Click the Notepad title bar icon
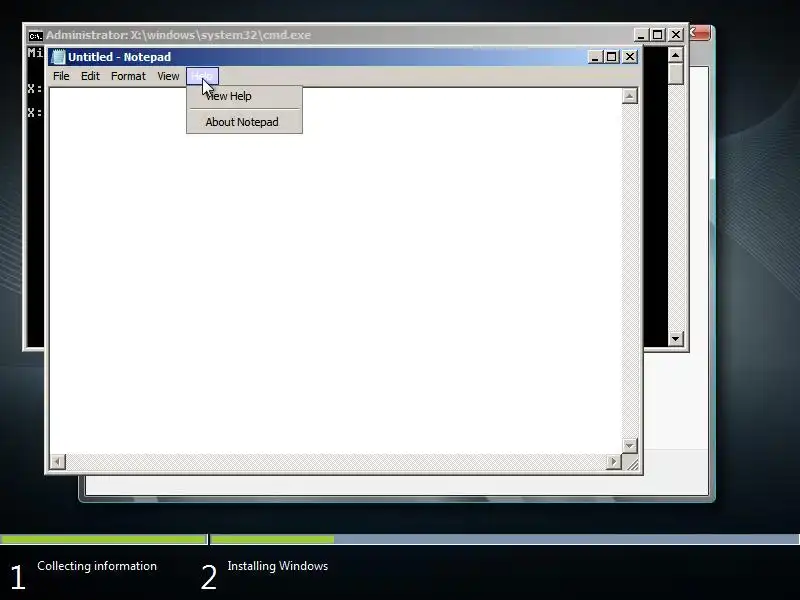The width and height of the screenshot is (800, 600). tap(58, 57)
